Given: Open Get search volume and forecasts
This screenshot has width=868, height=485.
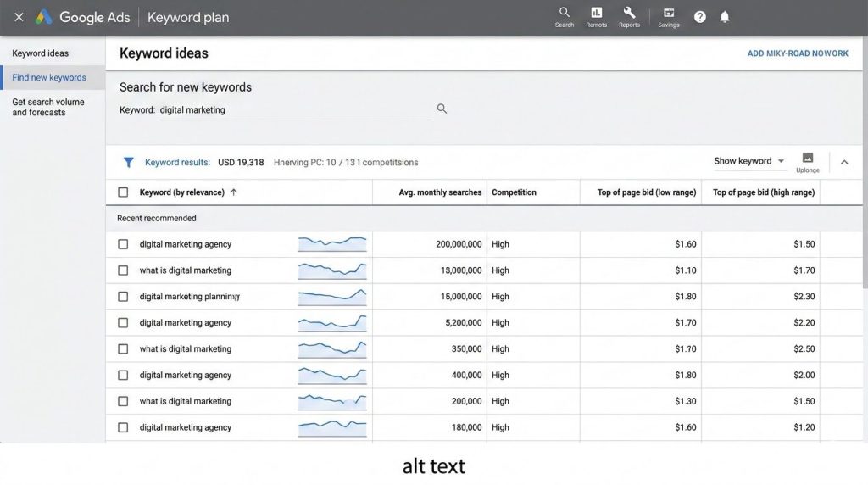Looking at the screenshot, I should [48, 107].
